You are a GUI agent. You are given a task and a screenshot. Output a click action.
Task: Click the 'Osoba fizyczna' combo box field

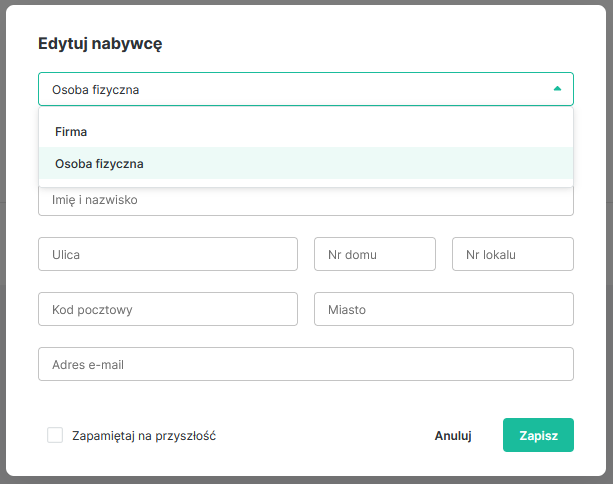click(x=290, y=89)
